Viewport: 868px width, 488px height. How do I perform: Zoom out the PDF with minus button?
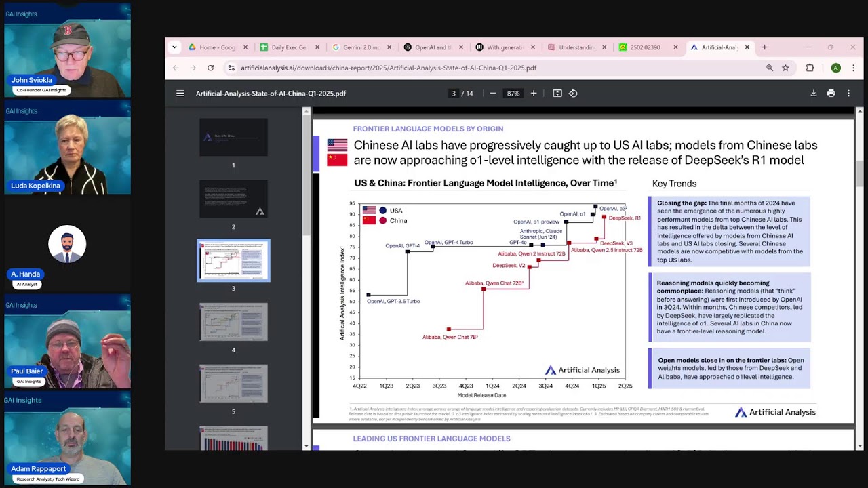[493, 94]
